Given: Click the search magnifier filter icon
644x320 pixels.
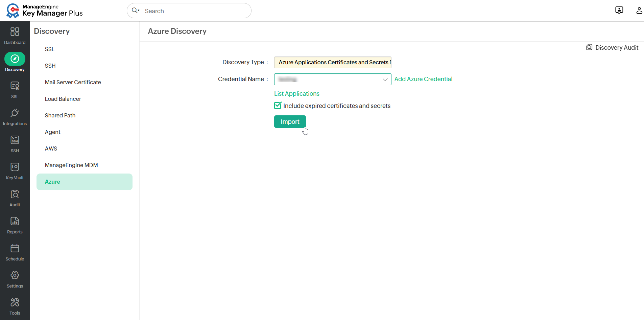Looking at the screenshot, I should (136, 10).
